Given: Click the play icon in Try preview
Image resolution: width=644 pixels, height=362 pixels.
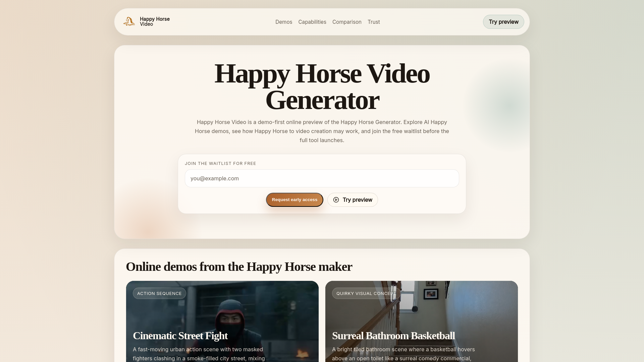Looking at the screenshot, I should click(336, 200).
